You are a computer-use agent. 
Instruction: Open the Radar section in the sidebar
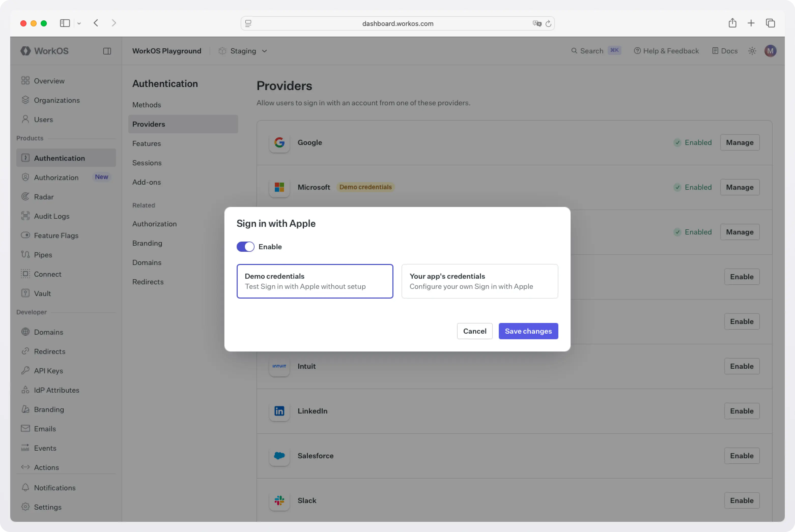tap(44, 197)
